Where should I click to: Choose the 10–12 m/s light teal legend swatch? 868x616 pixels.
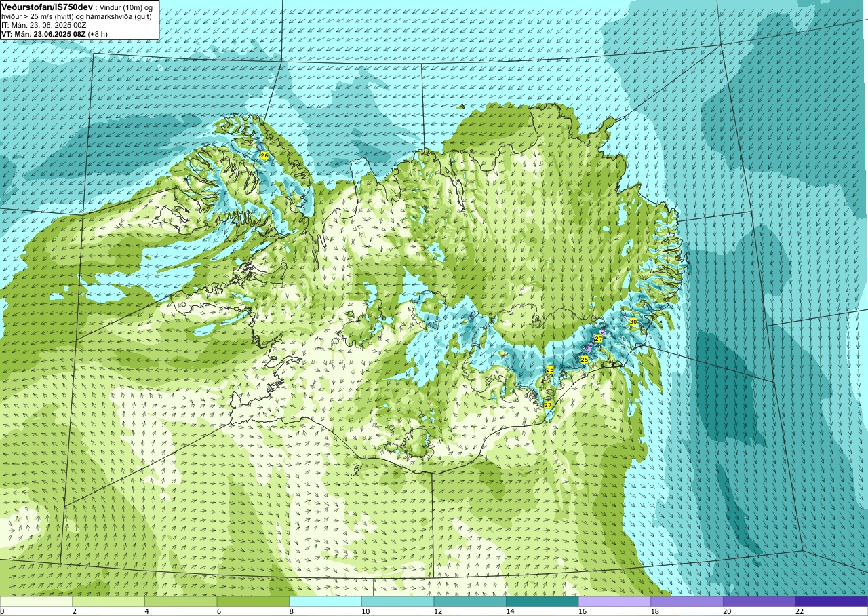click(x=397, y=601)
